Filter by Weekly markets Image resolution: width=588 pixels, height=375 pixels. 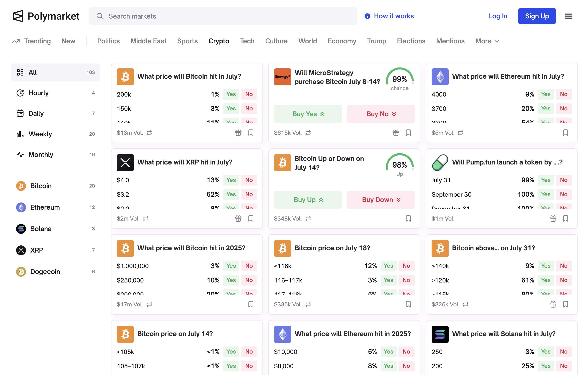point(55,134)
